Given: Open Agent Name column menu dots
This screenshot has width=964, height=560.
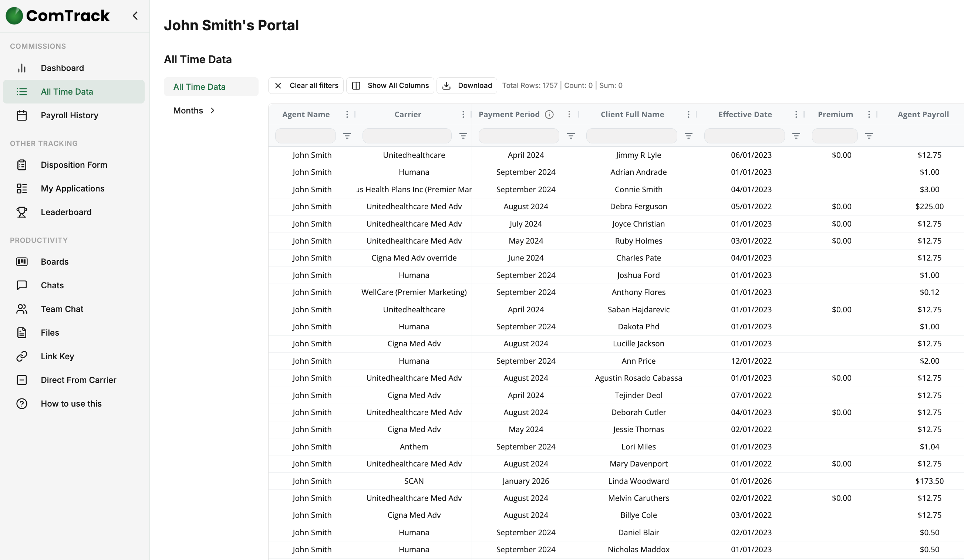Looking at the screenshot, I should pyautogui.click(x=347, y=115).
